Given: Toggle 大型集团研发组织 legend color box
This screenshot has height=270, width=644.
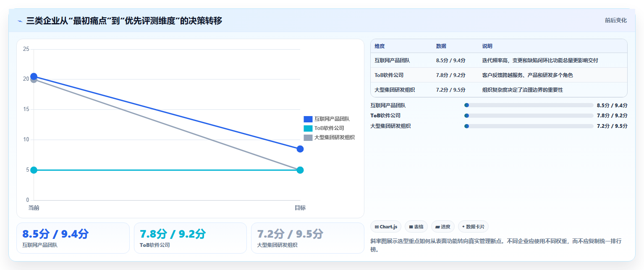Looking at the screenshot, I should 308,138.
